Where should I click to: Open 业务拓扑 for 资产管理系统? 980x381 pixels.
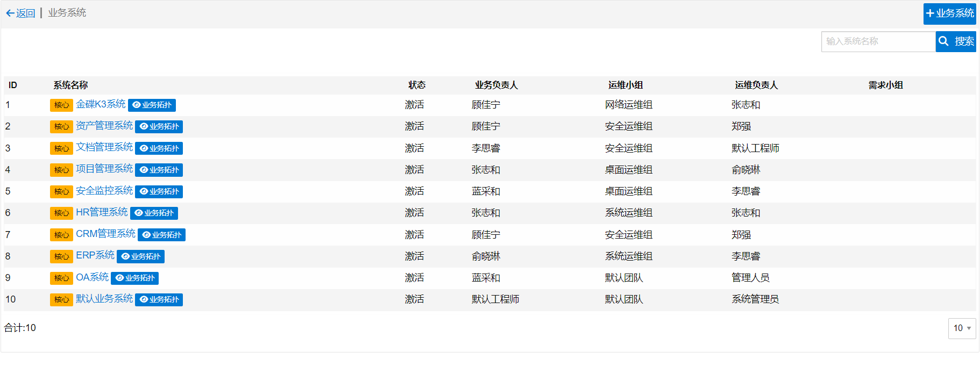pos(159,127)
